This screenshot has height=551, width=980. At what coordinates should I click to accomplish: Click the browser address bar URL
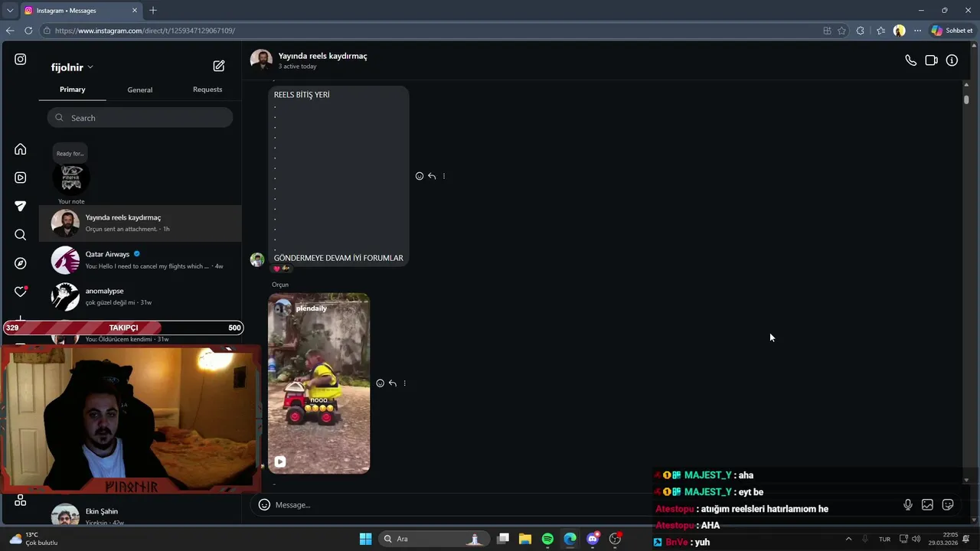(x=145, y=31)
